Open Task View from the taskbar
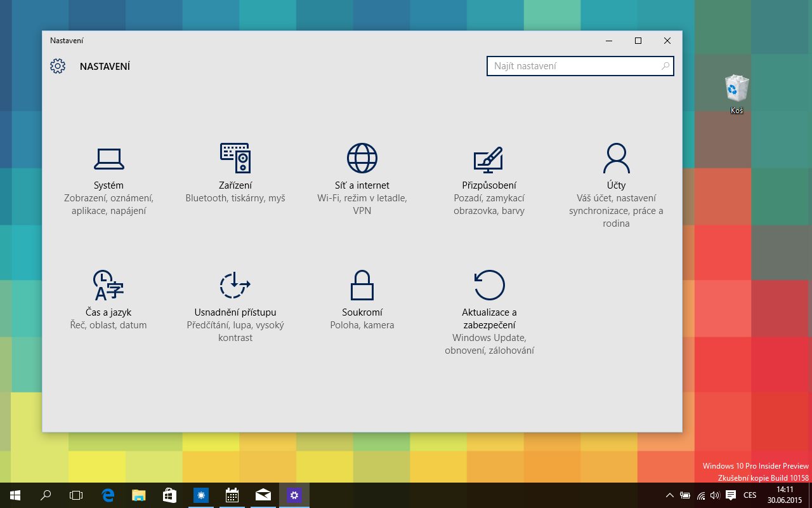The height and width of the screenshot is (508, 812). click(76, 495)
